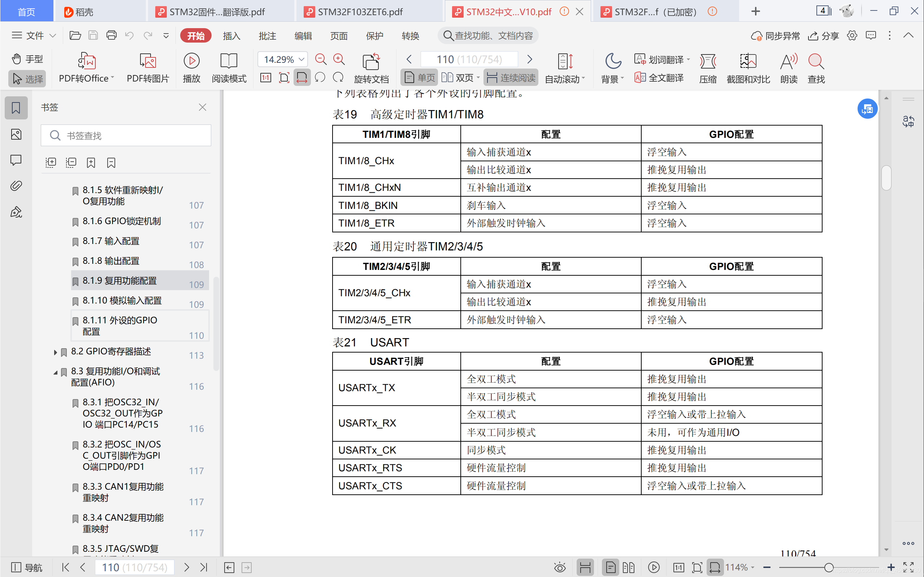Click the Compress tool
Viewport: 924px width, 577px height.
[708, 68]
